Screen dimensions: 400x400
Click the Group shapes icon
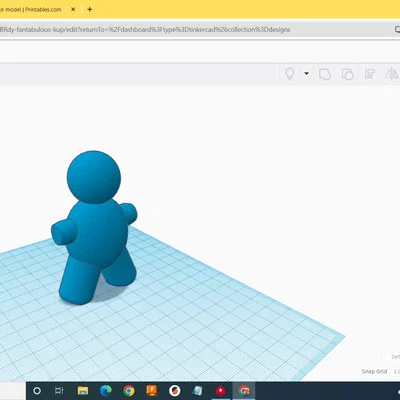coord(325,74)
